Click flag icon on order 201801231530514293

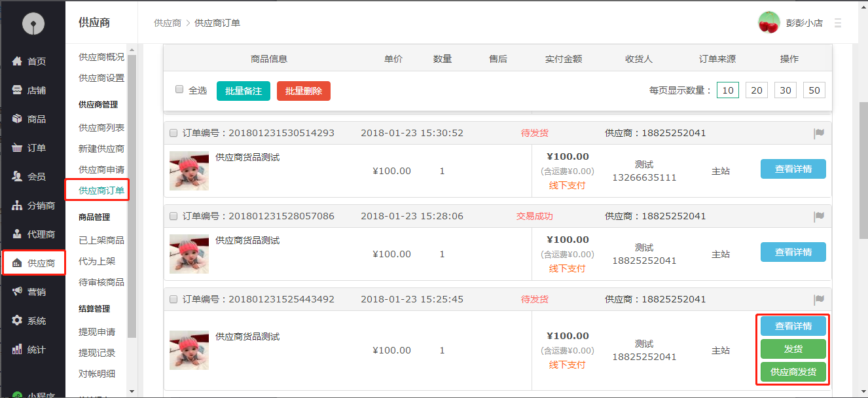point(818,134)
